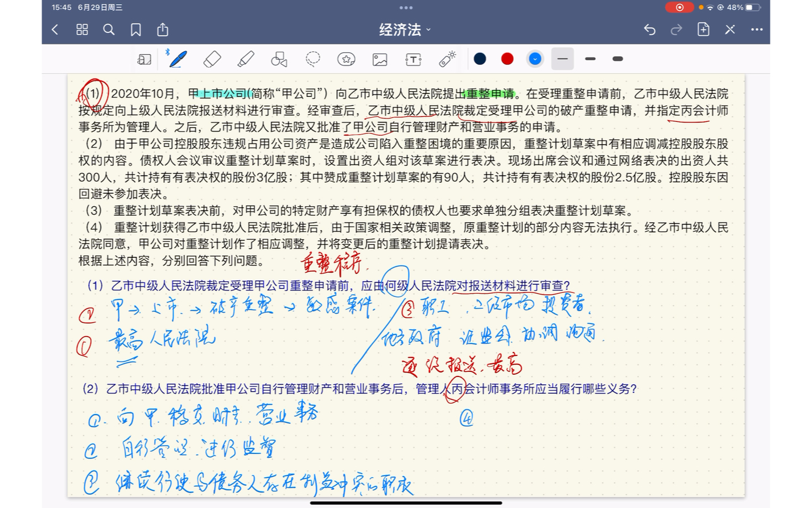Open the Sticker tool
This screenshot has height=508, width=812.
pyautogui.click(x=346, y=59)
